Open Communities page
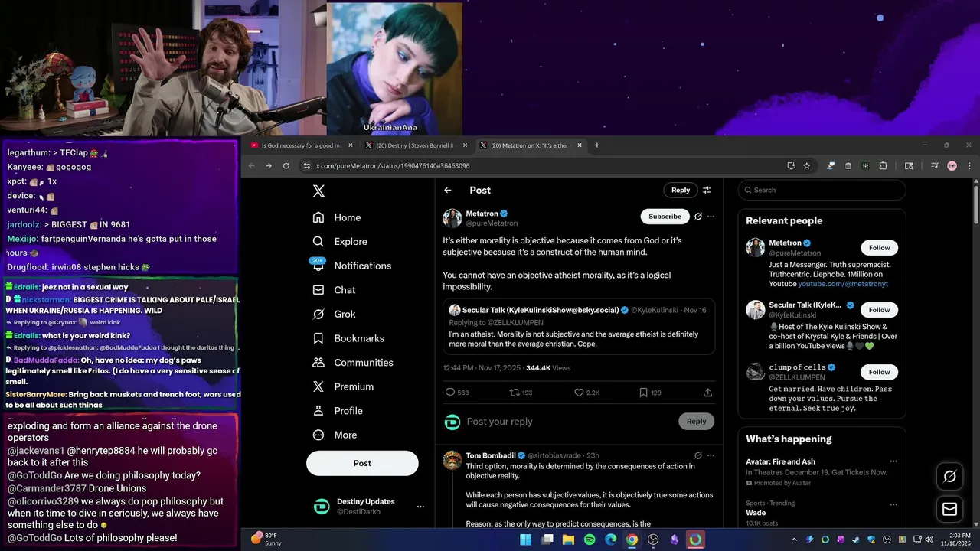The width and height of the screenshot is (980, 551). 353,363
